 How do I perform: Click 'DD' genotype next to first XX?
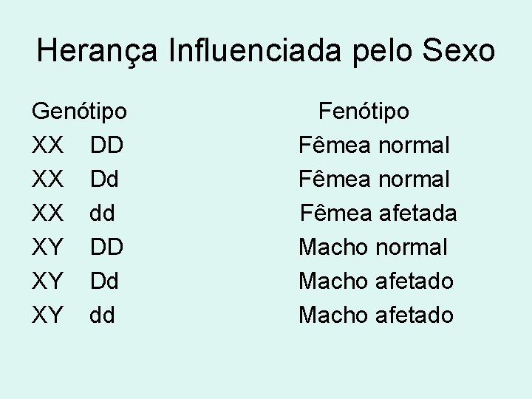(x=106, y=146)
